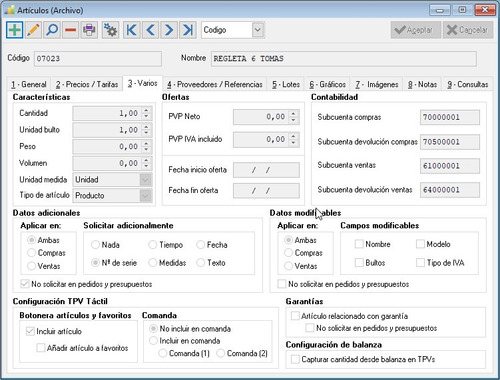The height and width of the screenshot is (380, 500).
Task: Open search with the magnifying glass icon
Action: point(52,30)
